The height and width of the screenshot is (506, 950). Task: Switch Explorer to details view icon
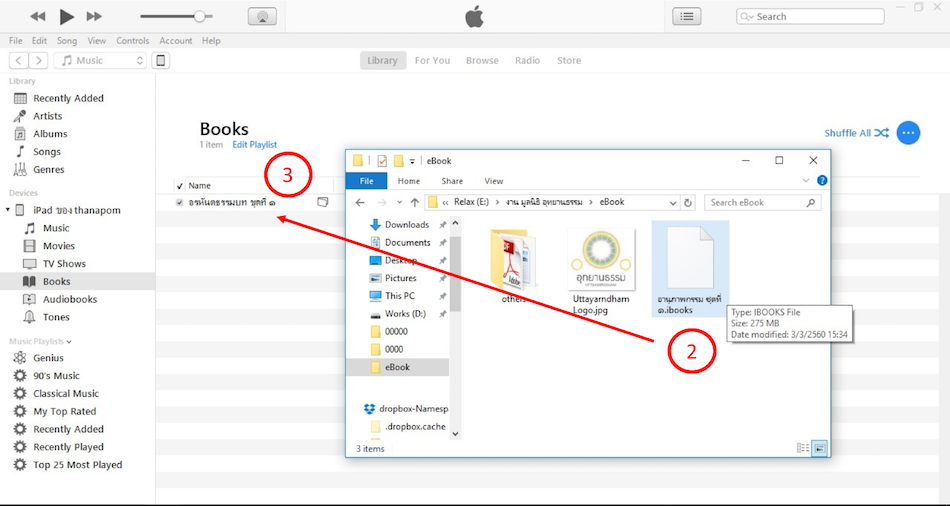pyautogui.click(x=803, y=448)
